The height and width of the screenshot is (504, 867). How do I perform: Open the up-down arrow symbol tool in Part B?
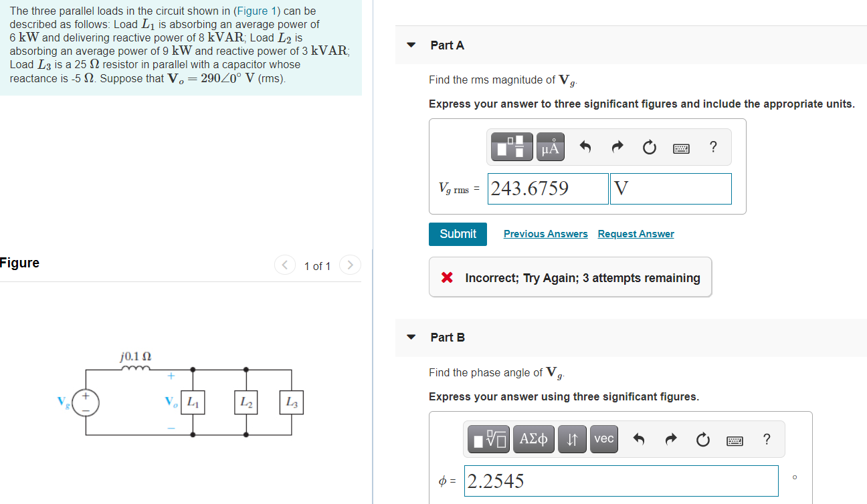pos(572,438)
